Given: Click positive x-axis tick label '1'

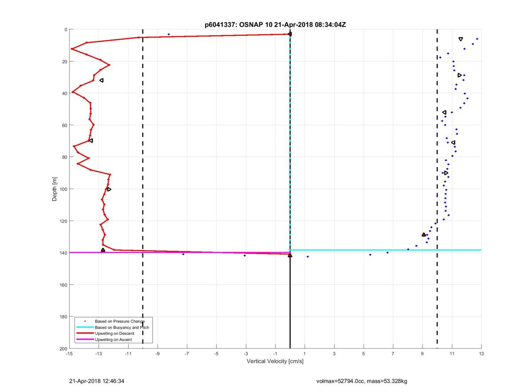Looking at the screenshot, I should 305,354.
